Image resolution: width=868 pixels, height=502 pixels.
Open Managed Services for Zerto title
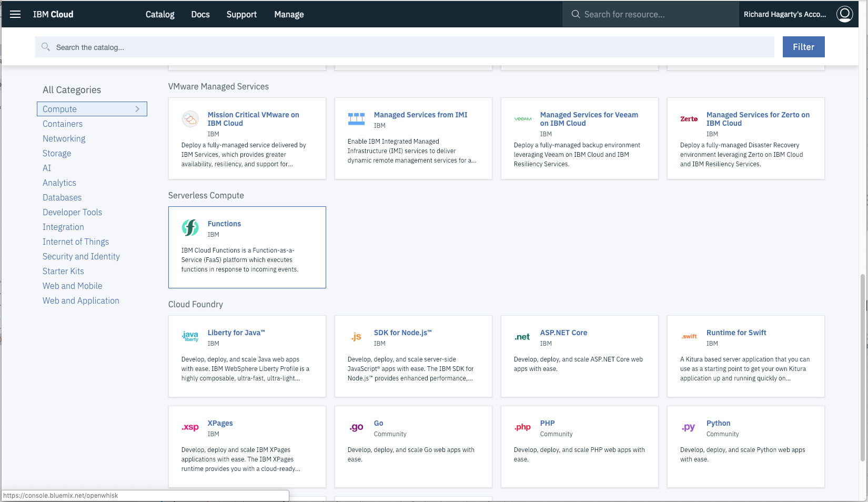758,119
